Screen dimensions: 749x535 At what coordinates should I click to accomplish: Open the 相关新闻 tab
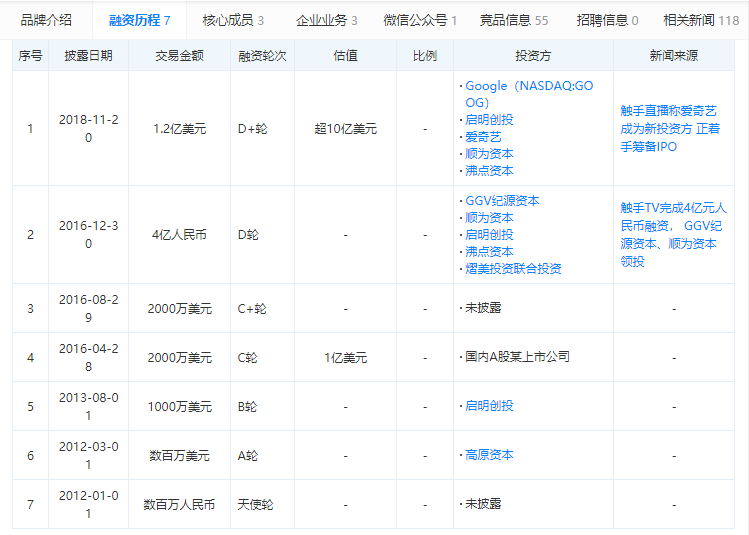(x=700, y=20)
